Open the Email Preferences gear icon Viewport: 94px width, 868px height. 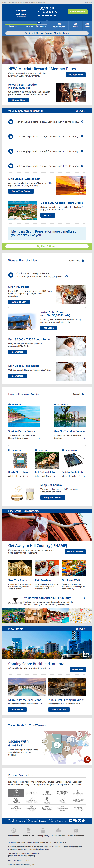point(76,831)
